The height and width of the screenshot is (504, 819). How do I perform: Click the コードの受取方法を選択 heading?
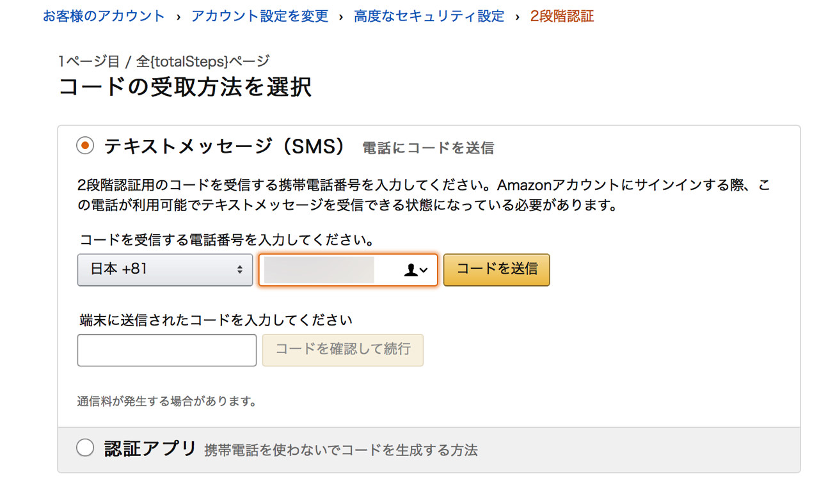tap(185, 87)
